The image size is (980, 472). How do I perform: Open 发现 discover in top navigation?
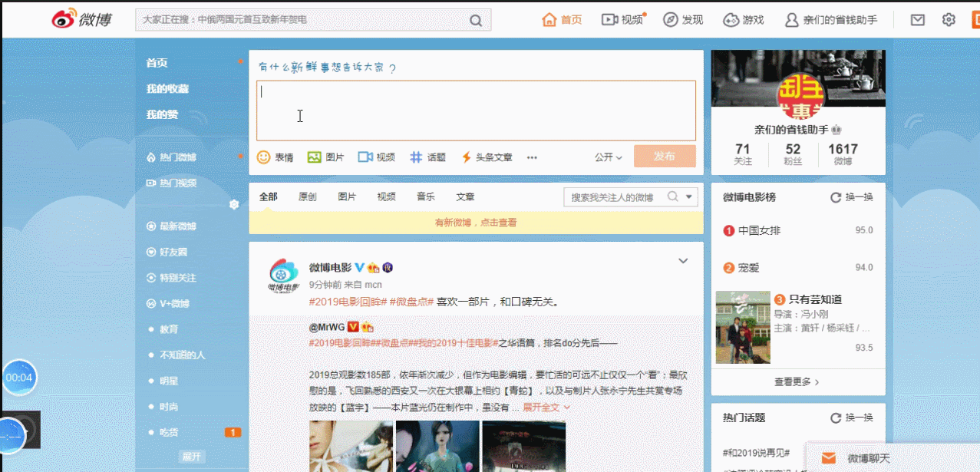point(683,20)
